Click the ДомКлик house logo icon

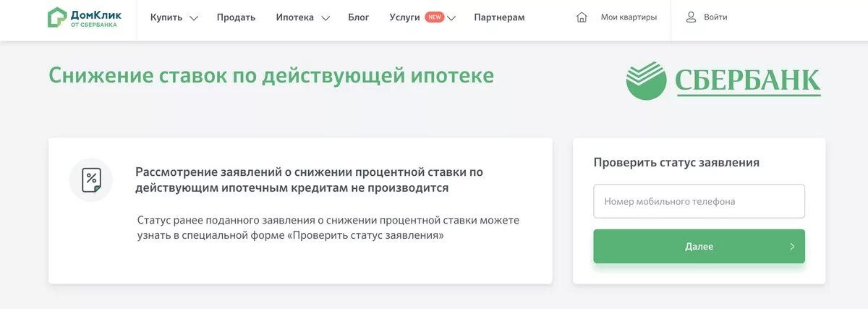coord(57,17)
